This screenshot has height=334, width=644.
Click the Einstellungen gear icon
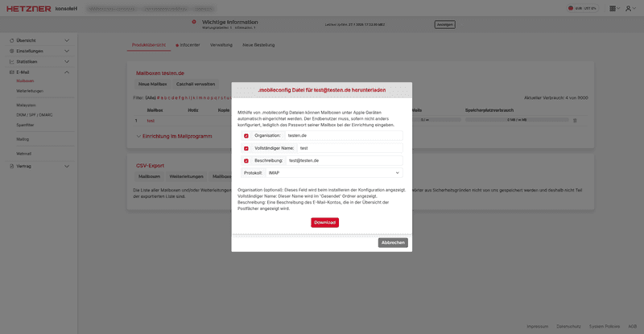11,51
